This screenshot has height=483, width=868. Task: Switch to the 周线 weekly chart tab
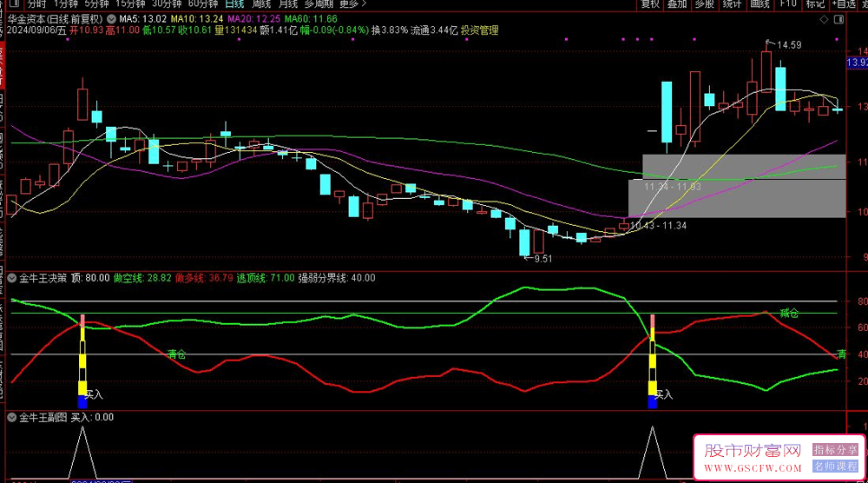tap(261, 3)
